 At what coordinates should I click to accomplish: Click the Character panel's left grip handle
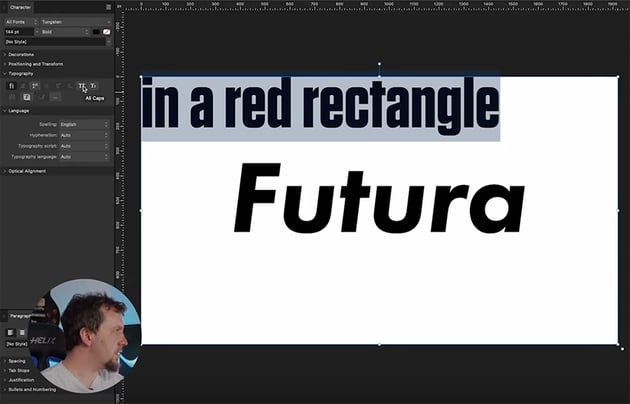tap(4, 7)
